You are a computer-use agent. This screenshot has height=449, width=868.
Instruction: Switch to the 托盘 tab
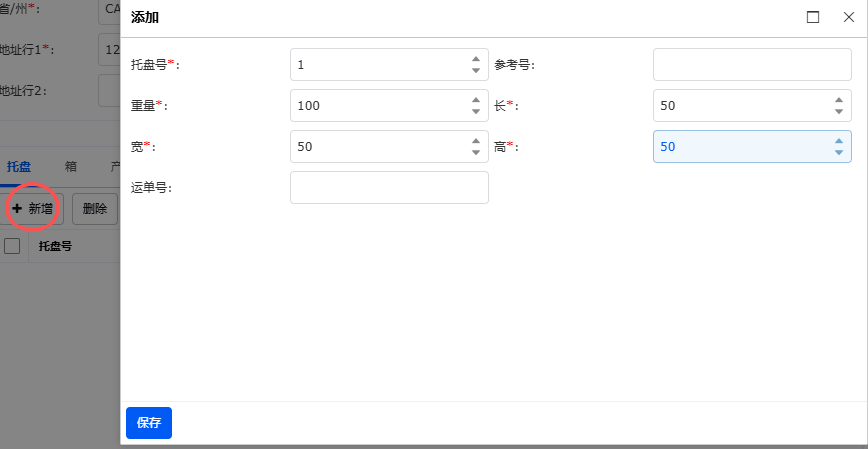(19, 167)
